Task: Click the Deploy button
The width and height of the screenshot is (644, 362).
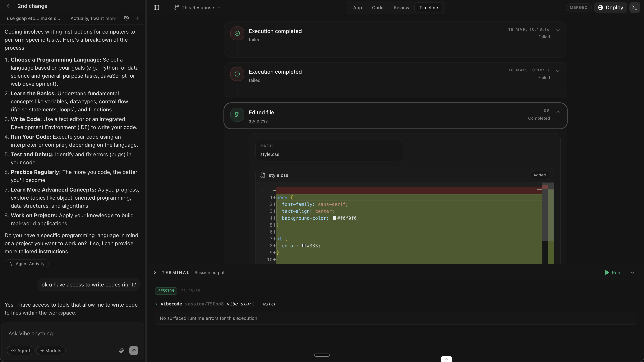Action: (610, 7)
